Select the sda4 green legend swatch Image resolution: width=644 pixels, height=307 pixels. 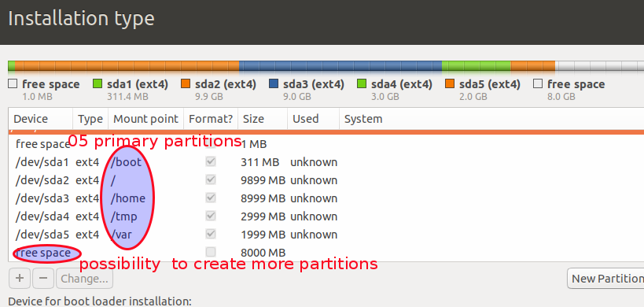362,84
